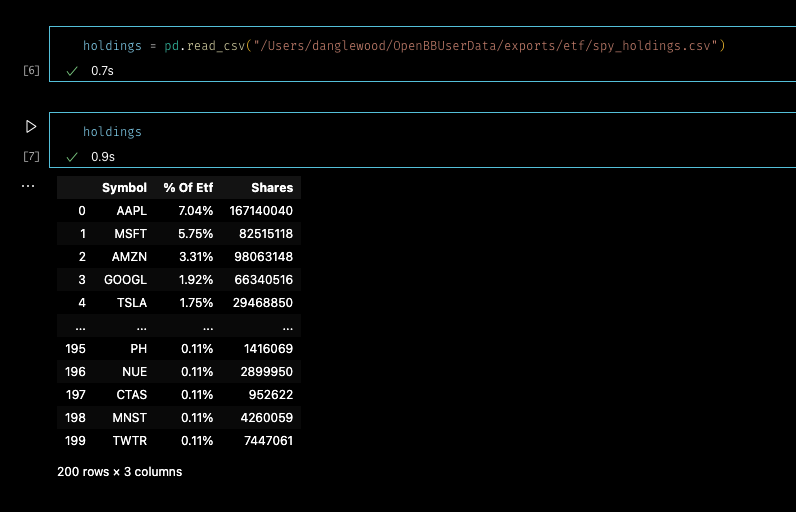Select the TWTR symbol cell
This screenshot has width=796, height=512.
click(130, 441)
